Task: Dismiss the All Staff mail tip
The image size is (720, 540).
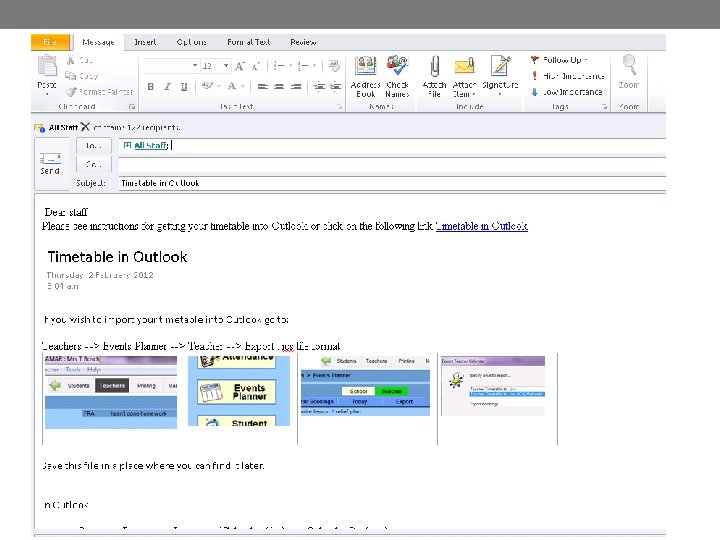Action: click(x=85, y=127)
